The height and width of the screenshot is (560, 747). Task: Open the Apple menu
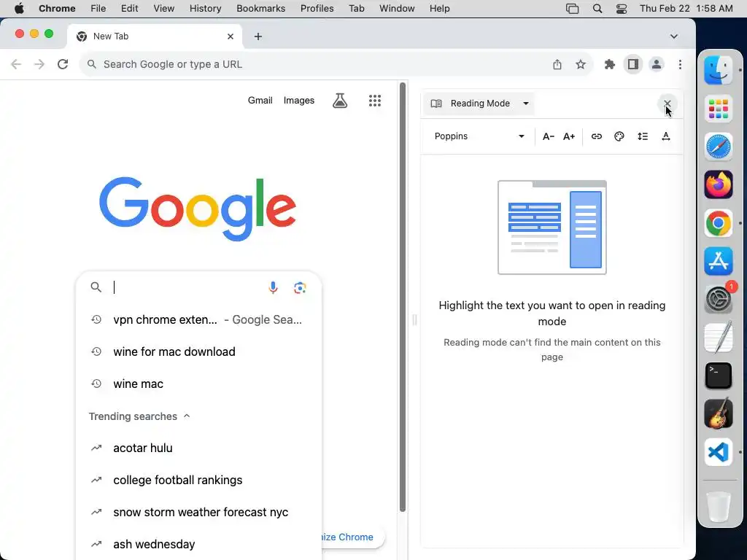(19, 9)
